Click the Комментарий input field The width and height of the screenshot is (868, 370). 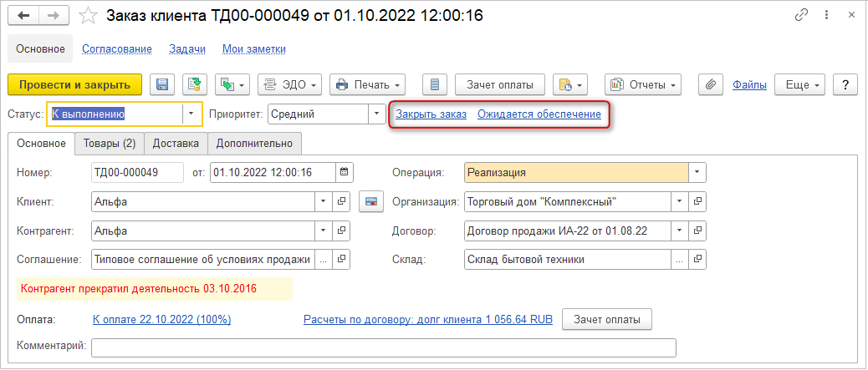384,347
